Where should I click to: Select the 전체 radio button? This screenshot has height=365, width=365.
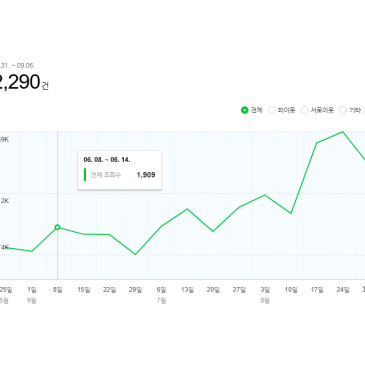pos(244,110)
